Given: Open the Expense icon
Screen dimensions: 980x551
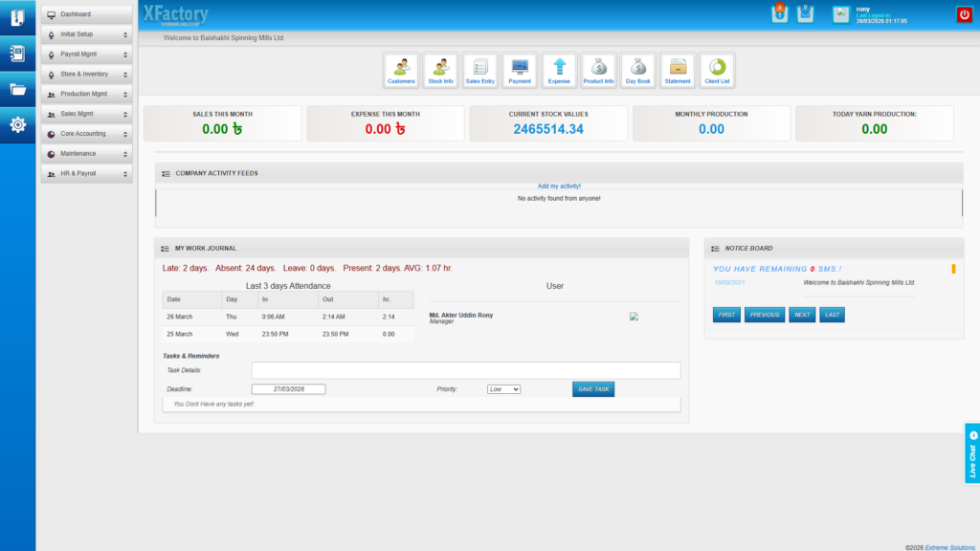Looking at the screenshot, I should pos(558,69).
